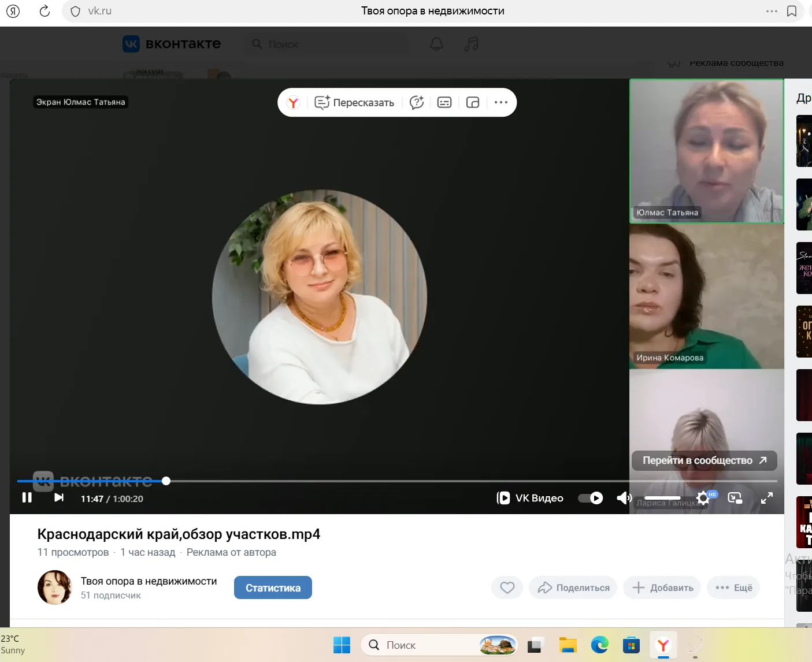Toggle autoplay switch in player
The width and height of the screenshot is (812, 662).
click(591, 498)
